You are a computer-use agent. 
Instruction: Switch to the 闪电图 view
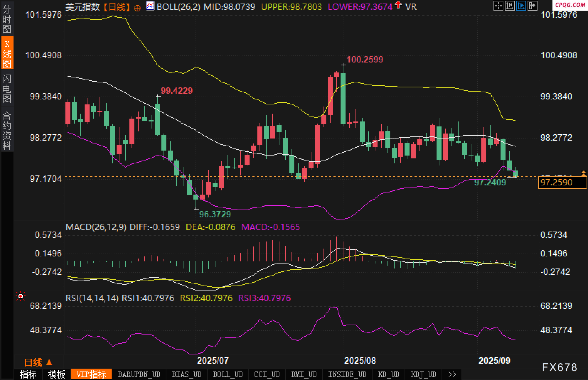click(x=7, y=88)
